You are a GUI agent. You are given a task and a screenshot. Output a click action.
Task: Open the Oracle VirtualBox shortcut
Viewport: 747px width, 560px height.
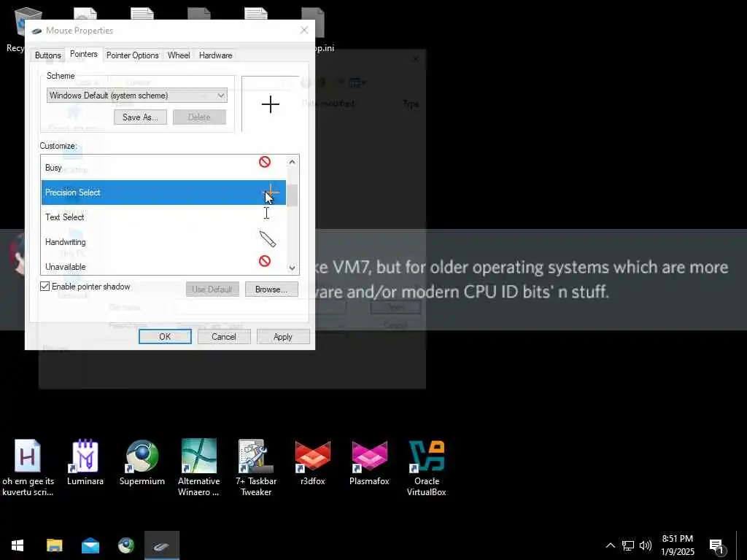(x=426, y=467)
